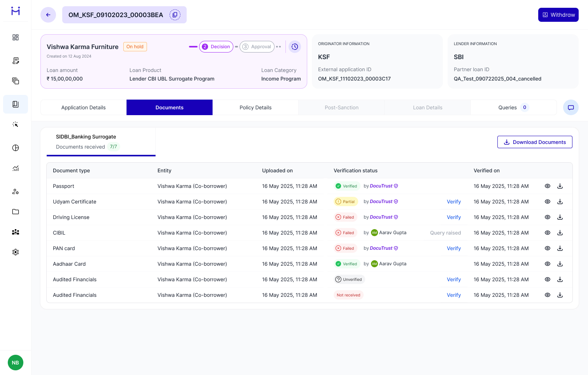
Task: Switch to the Policy Details tab
Action: point(255,107)
